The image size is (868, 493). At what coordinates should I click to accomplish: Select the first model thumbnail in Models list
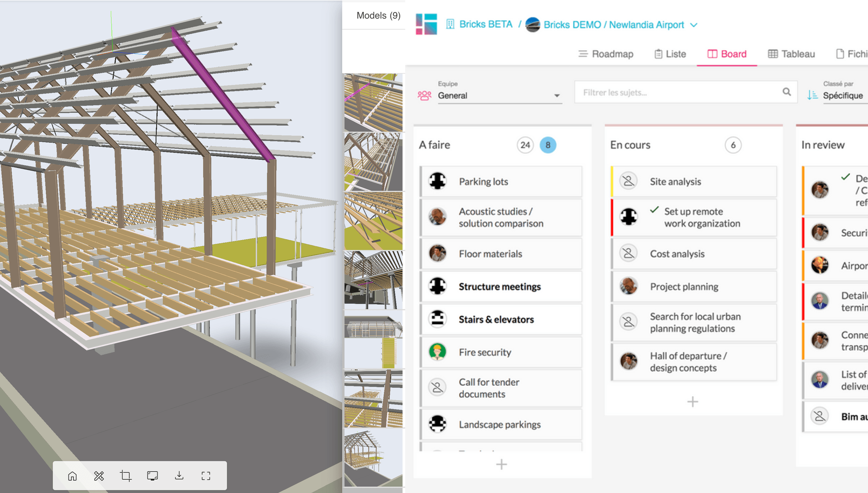[x=373, y=102]
